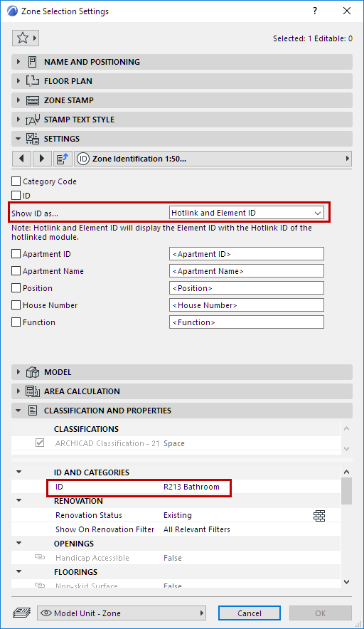The image size is (364, 629).
Task: Open the Model Unit - Zone layer dropdown
Action: pyautogui.click(x=122, y=613)
